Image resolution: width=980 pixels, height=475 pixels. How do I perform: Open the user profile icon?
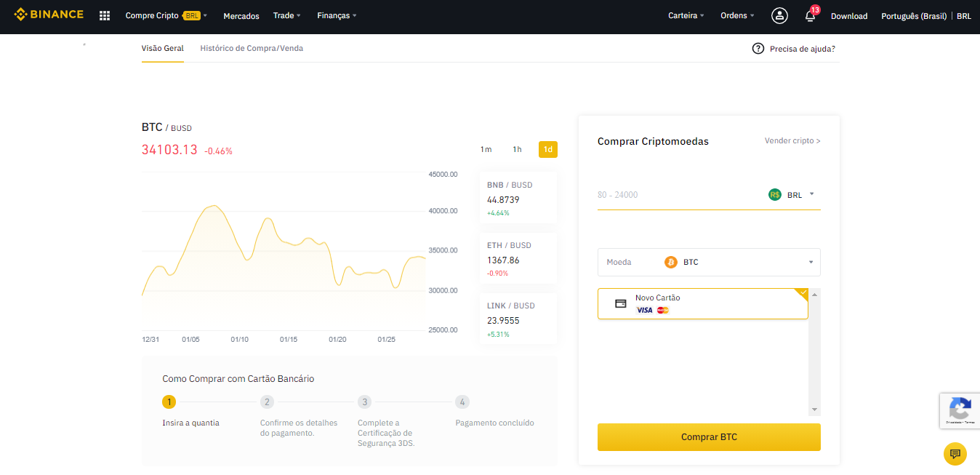pyautogui.click(x=780, y=15)
